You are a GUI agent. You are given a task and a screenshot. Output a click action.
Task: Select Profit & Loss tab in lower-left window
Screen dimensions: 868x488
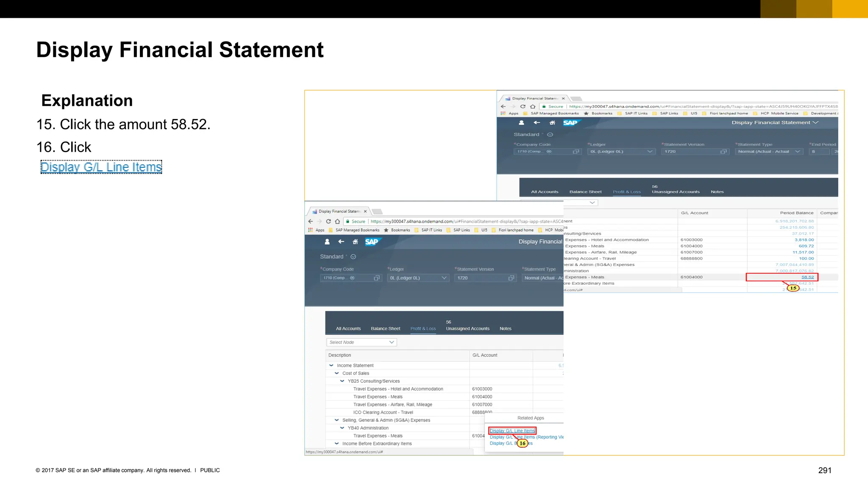[x=423, y=329]
